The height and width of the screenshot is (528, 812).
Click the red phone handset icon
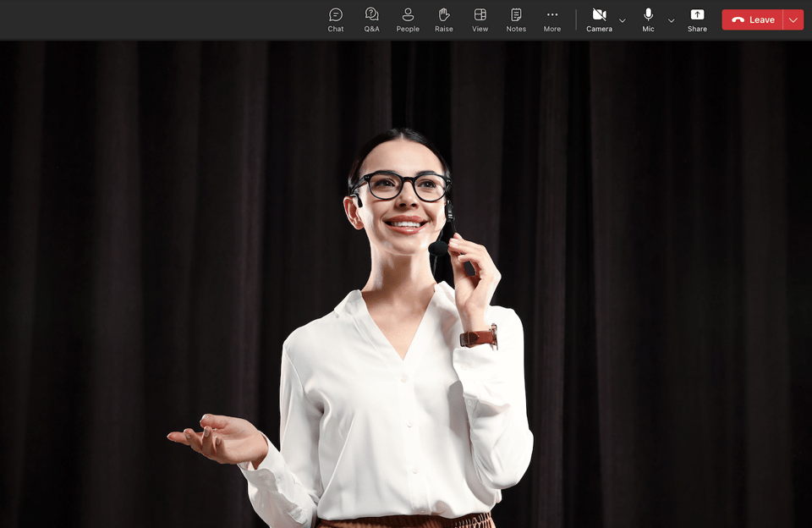pos(738,20)
